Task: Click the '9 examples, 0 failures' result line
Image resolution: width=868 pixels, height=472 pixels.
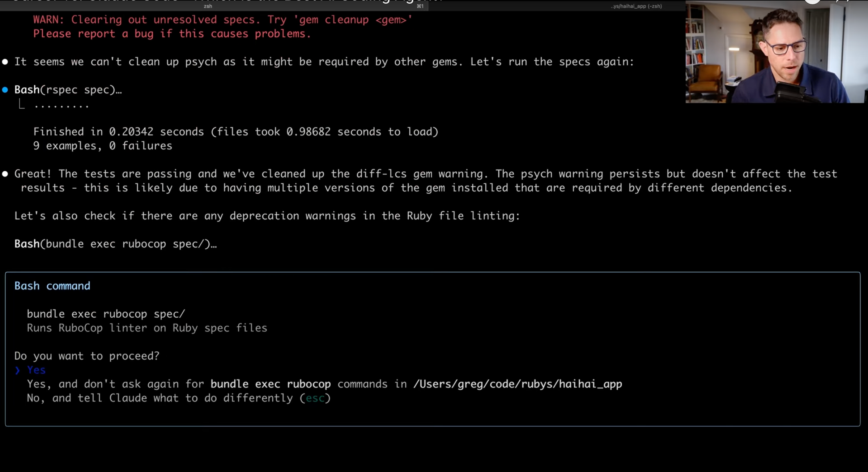Action: point(103,146)
